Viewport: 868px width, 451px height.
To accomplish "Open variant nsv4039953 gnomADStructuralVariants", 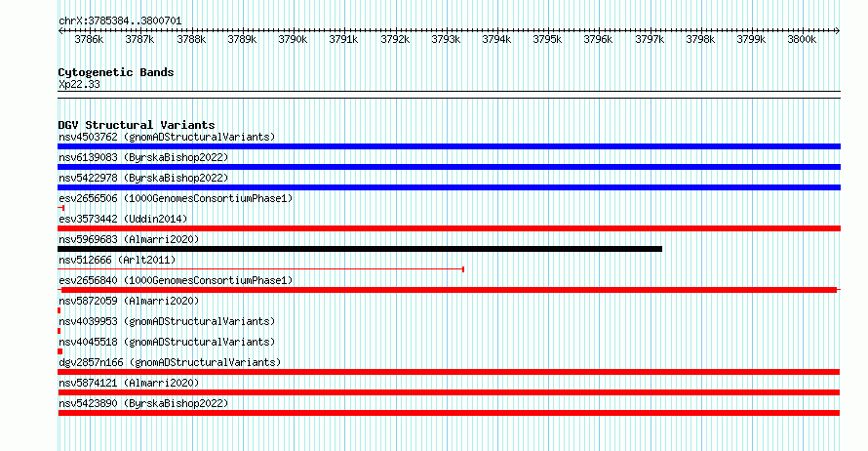I will (x=167, y=321).
